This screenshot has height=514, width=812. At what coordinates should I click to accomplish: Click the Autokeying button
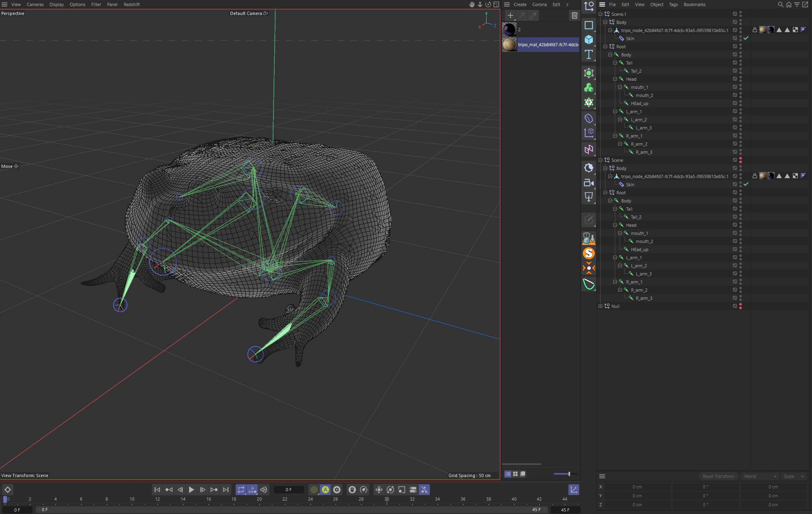(x=325, y=490)
